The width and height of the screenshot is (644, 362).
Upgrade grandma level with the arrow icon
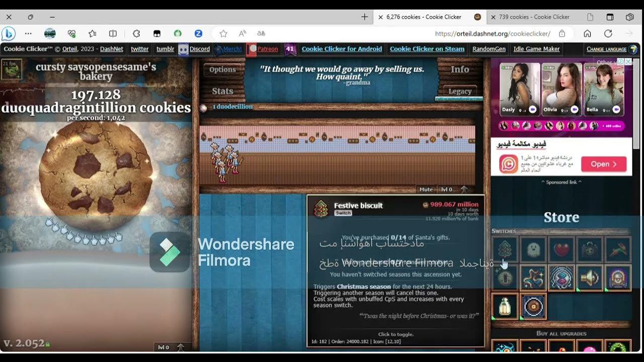464,190
